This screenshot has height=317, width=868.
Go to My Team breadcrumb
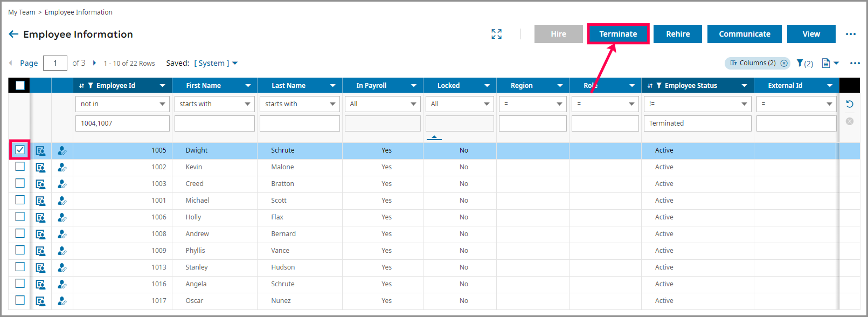click(22, 12)
